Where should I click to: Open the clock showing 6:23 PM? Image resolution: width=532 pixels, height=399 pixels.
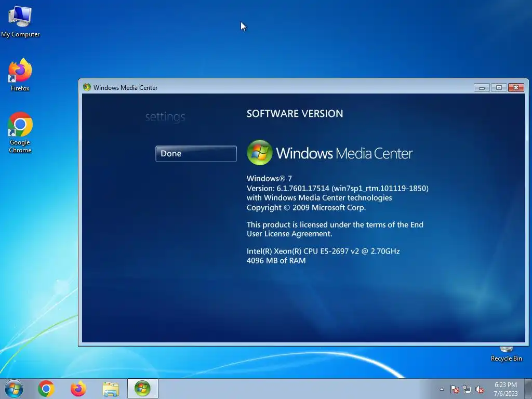506,389
